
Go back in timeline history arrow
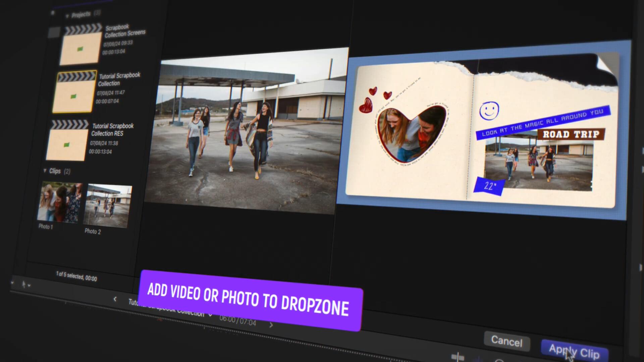tap(115, 299)
